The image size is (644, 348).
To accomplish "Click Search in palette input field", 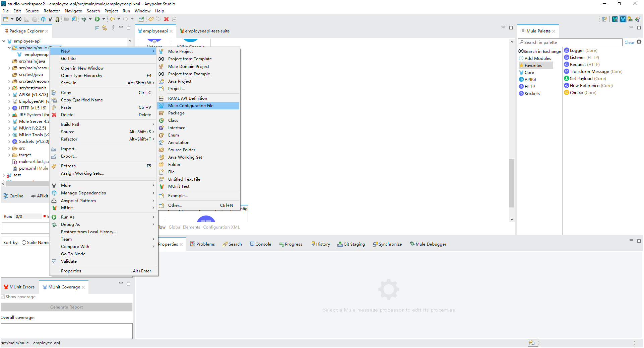I will (x=570, y=42).
